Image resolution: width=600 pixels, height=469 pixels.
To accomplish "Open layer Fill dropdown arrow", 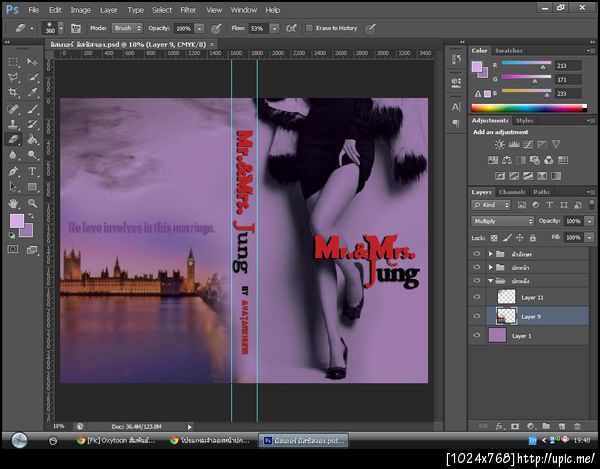I will coord(590,238).
